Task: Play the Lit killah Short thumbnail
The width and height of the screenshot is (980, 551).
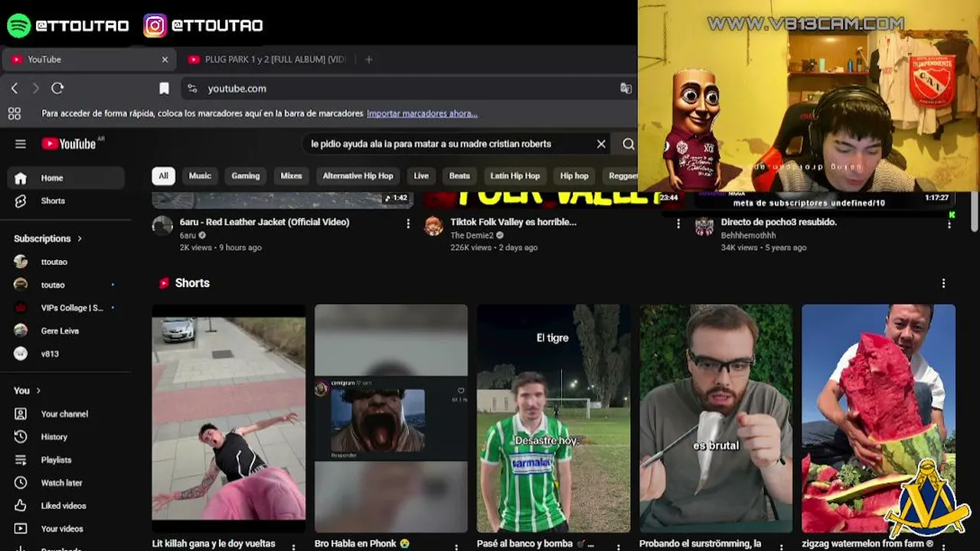Action: (x=229, y=418)
